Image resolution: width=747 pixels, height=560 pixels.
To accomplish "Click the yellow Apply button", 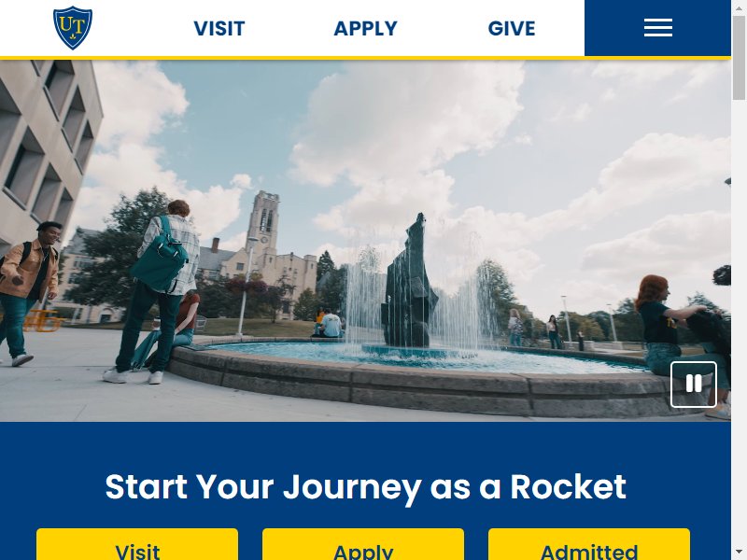I will (x=363, y=544).
